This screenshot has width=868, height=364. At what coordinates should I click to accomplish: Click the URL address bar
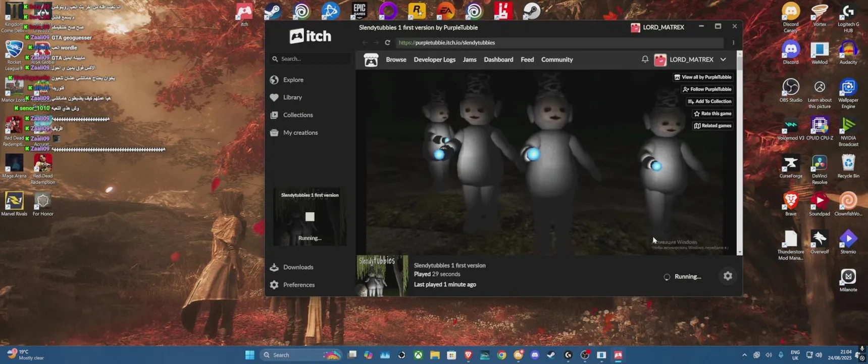(x=559, y=42)
